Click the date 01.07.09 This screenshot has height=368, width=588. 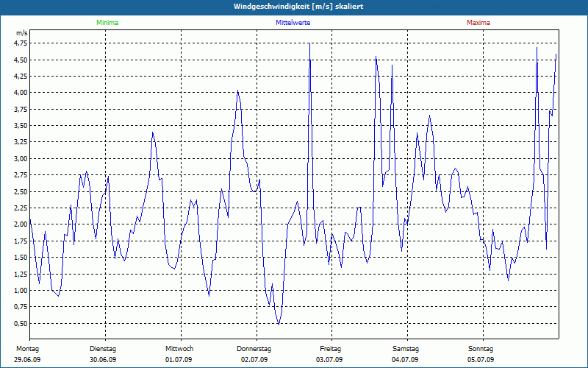click(179, 360)
